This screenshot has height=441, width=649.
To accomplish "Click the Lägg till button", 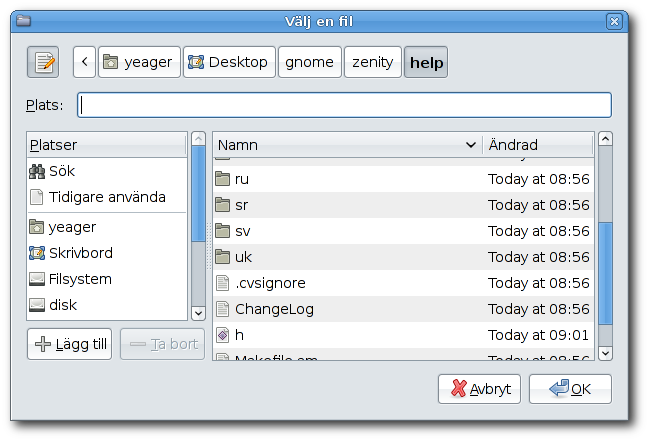I will (x=70, y=344).
